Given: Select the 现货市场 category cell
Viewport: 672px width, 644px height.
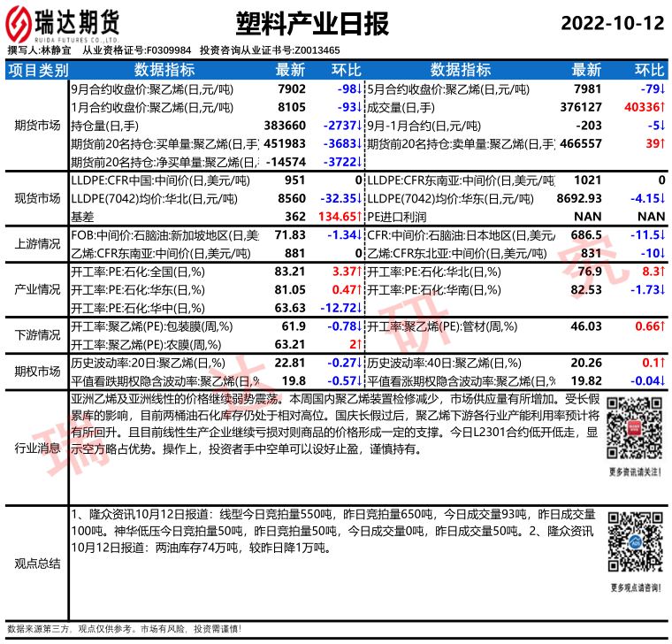Looking at the screenshot, I should [x=36, y=197].
